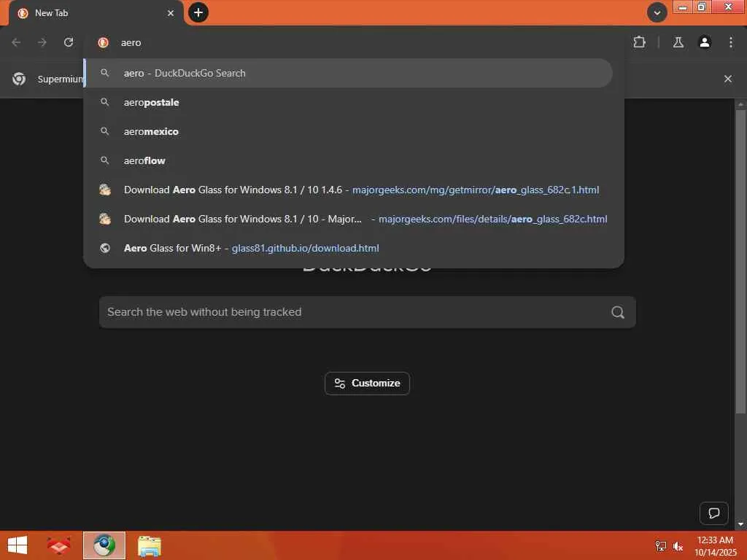Open the Extensions puzzle icon

(639, 42)
